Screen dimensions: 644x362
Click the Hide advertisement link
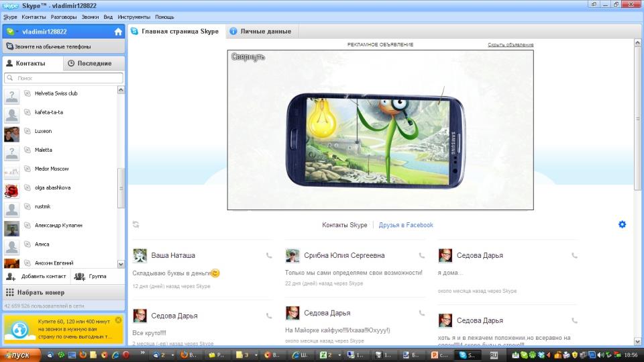(x=511, y=44)
